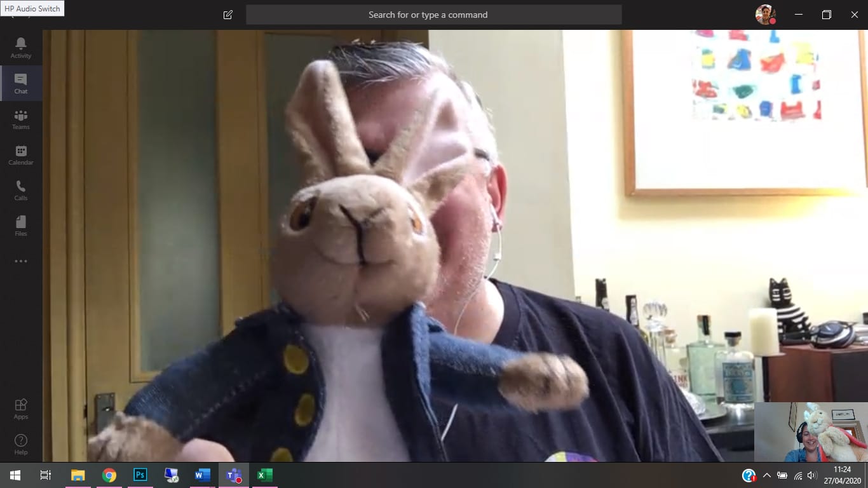Open File Explorer from taskbar
Screen dimensions: 868x488
pos(78,475)
